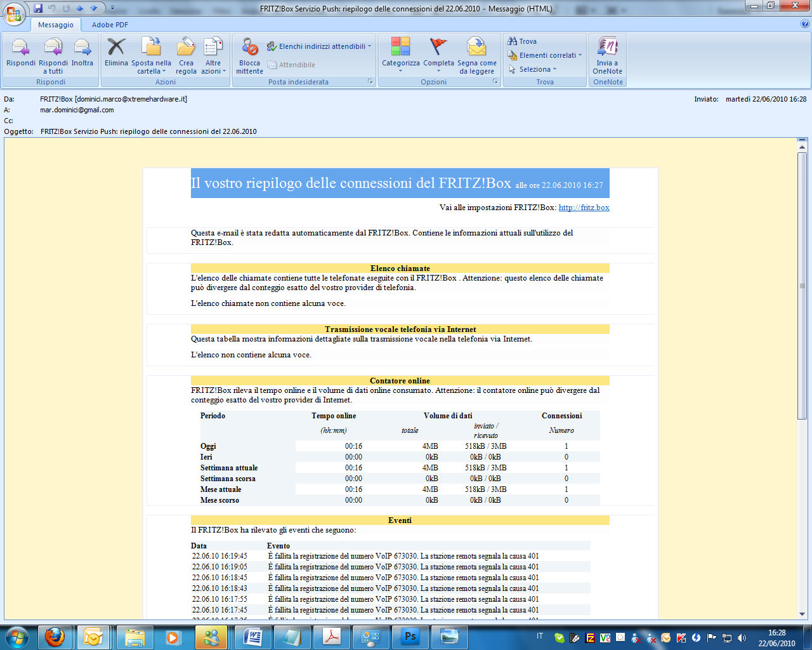Click the vertical scrollbar down arrow
Viewport: 812px width, 650px height.
click(802, 614)
